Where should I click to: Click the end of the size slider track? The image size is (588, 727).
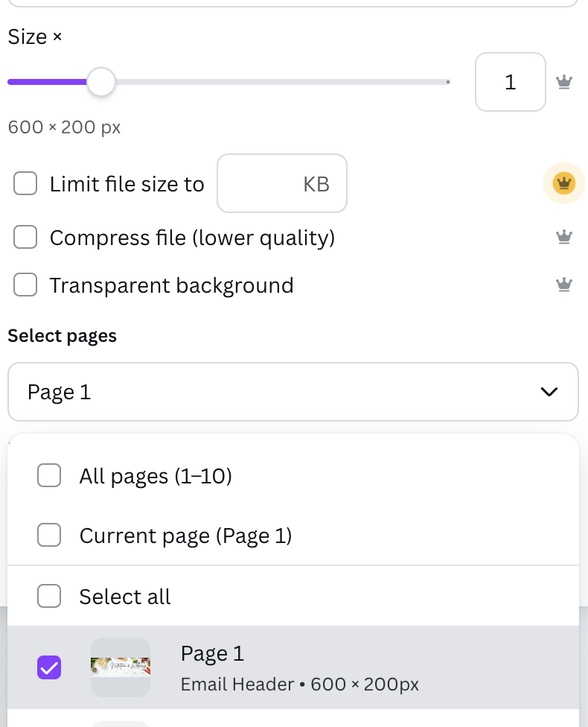click(448, 82)
